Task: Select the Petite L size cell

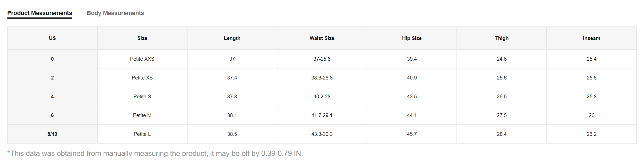Action: tap(142, 134)
